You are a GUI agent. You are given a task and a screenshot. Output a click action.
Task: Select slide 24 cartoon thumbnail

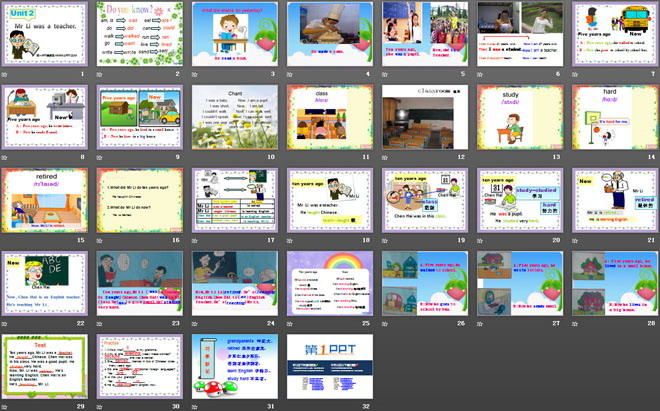point(235,283)
